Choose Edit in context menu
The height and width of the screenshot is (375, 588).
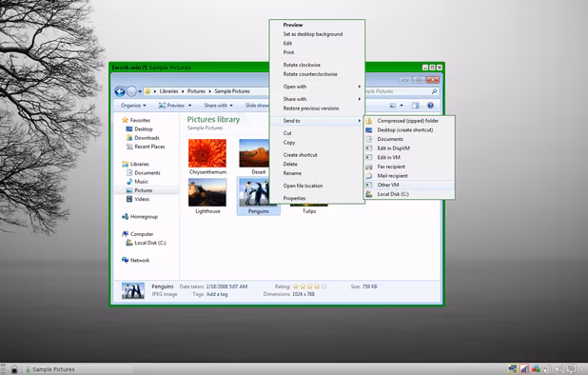click(317, 43)
